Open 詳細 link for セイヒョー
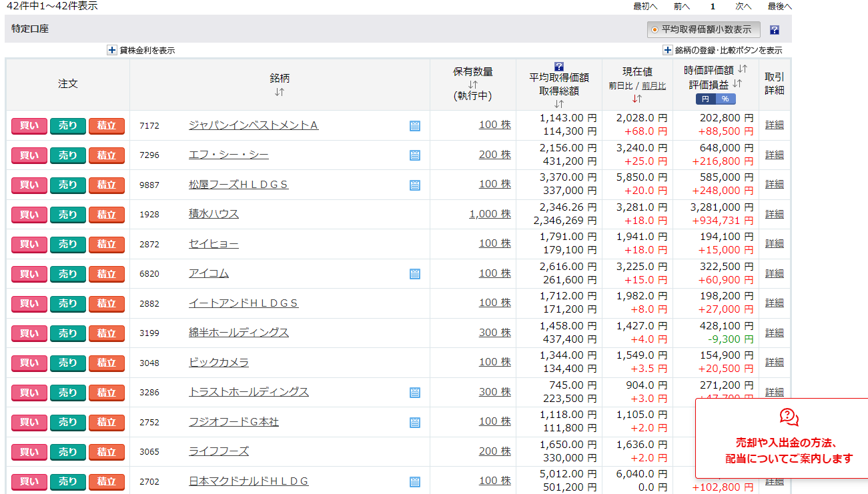This screenshot has height=494, width=868. coord(774,243)
